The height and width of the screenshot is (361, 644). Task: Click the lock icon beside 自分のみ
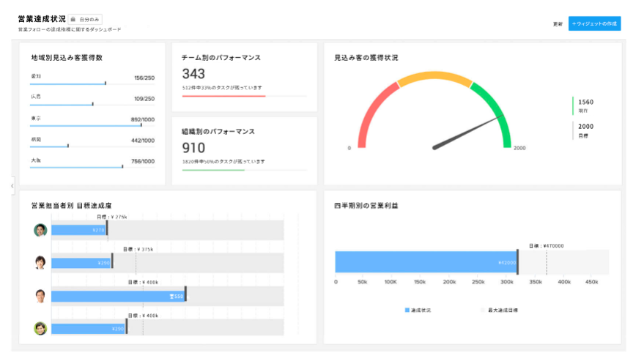[x=73, y=18]
